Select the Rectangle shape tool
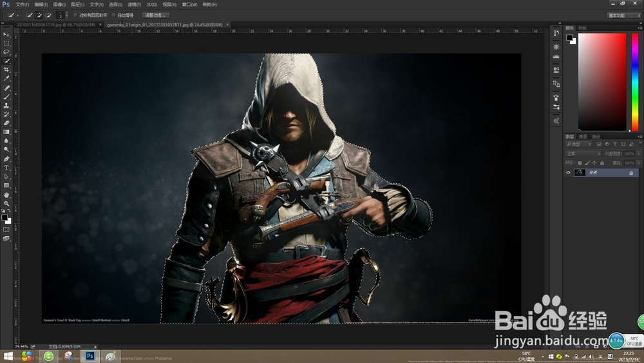This screenshot has width=644, height=363. click(x=6, y=186)
